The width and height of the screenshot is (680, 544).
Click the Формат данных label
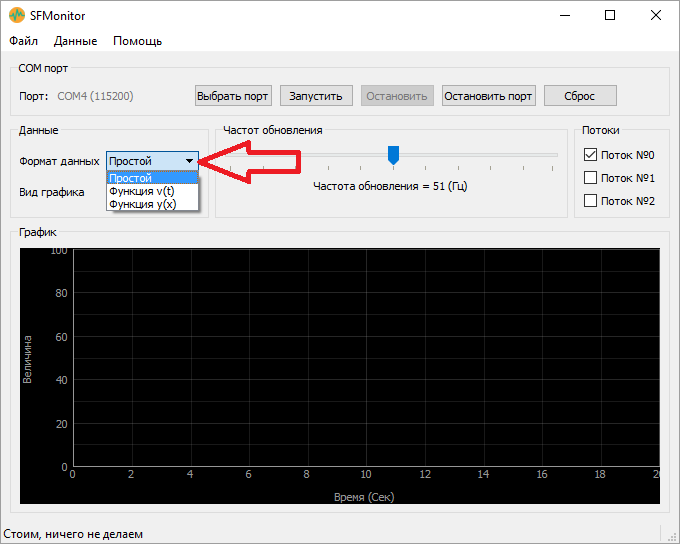[x=59, y=161]
